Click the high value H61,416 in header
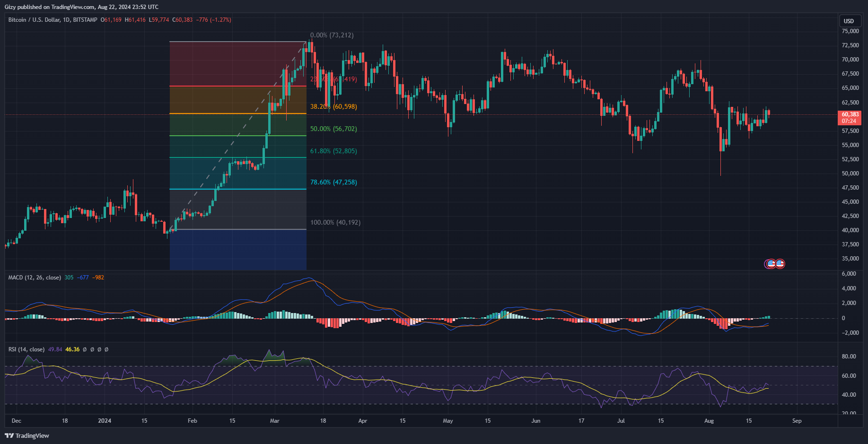This screenshot has width=868, height=444. tap(135, 20)
